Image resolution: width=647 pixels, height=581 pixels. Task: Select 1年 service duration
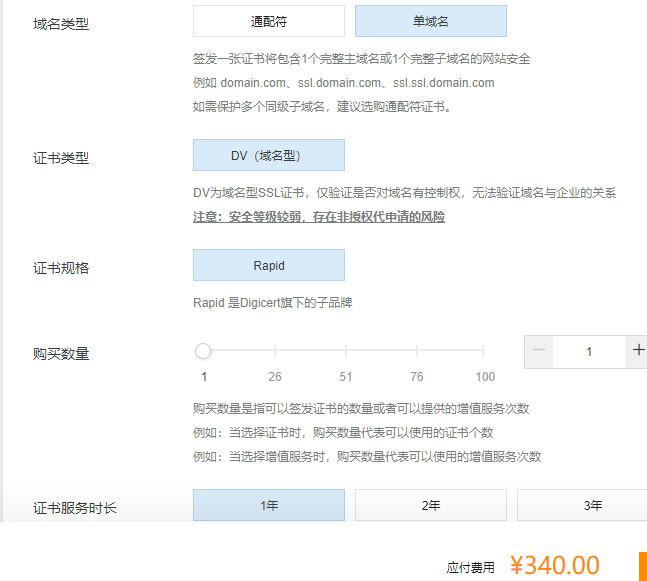[x=268, y=505]
